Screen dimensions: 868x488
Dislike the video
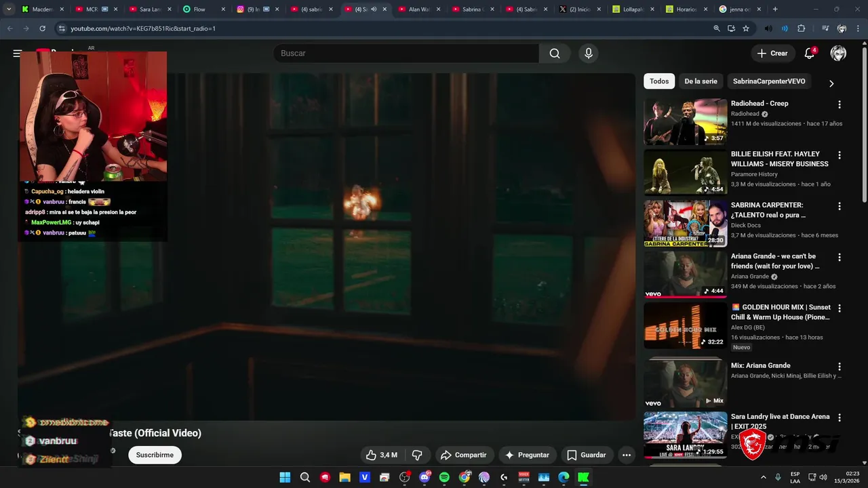click(417, 455)
